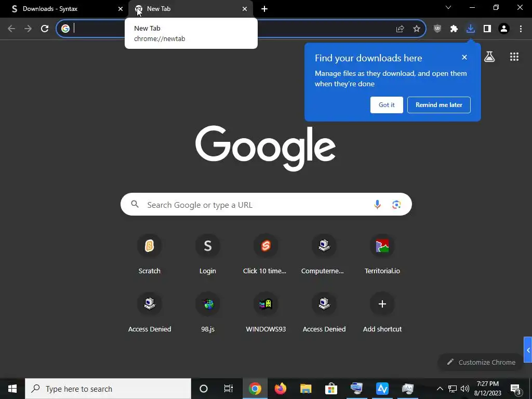
Task: Open the Scratch shortcut
Action: click(x=149, y=255)
